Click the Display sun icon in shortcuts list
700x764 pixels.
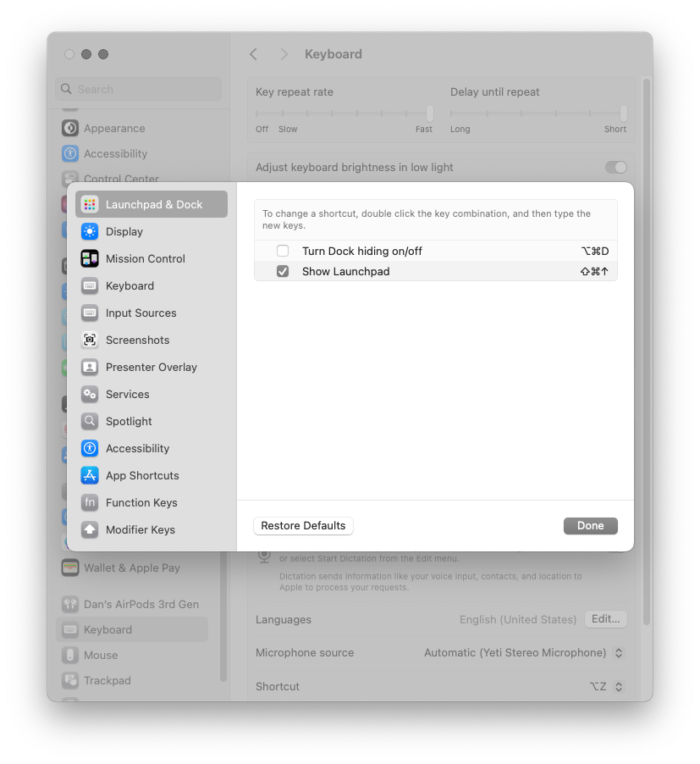90,231
